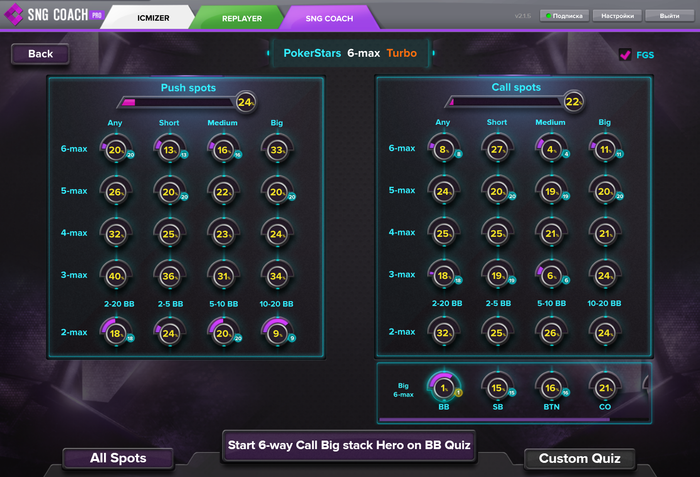
Task: Select Push 6-max Short dial
Action: pos(170,150)
